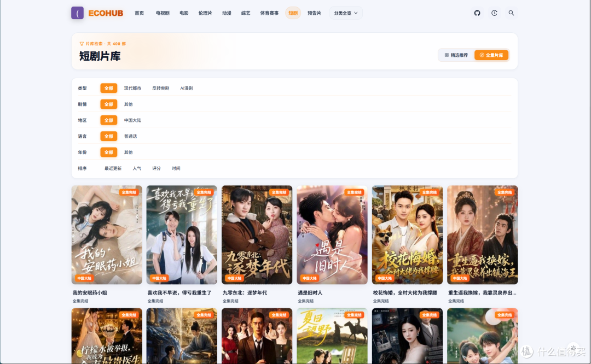Viewport: 591px width, 364px height.
Task: Click the filter funnel icon beside 片库检索
Action: (82, 44)
